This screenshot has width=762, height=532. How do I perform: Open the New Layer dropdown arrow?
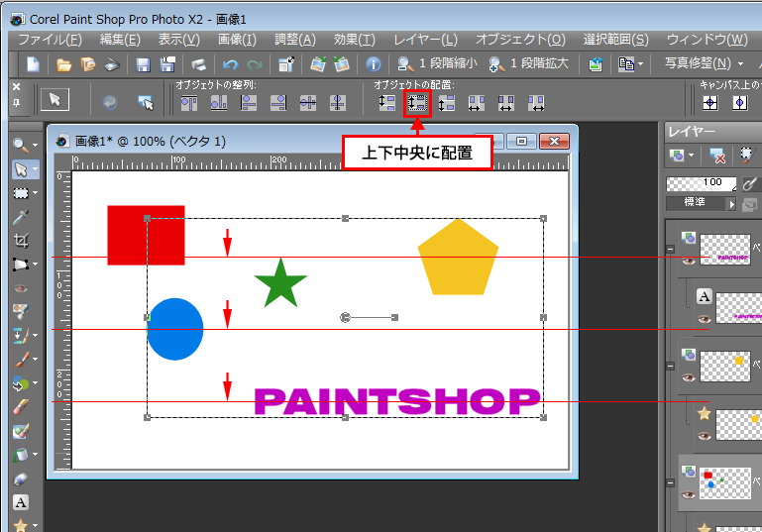pos(691,156)
